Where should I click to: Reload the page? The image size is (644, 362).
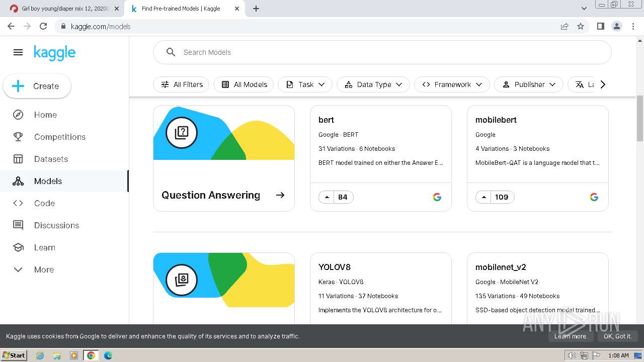(x=43, y=26)
